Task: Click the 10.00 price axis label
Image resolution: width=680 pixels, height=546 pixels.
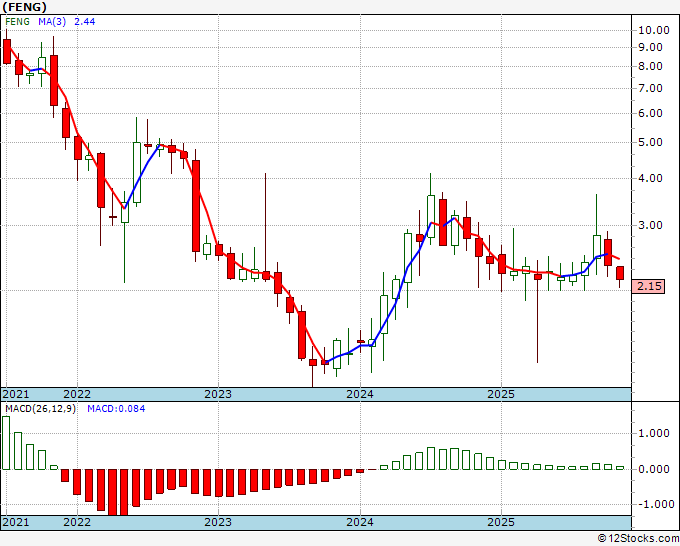Action: (x=654, y=30)
